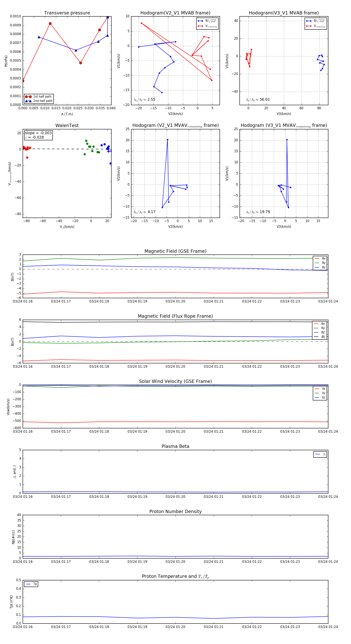The image size is (351, 644).
Task: Click the 'r = -0.028' annotation
Action: pos(35,137)
